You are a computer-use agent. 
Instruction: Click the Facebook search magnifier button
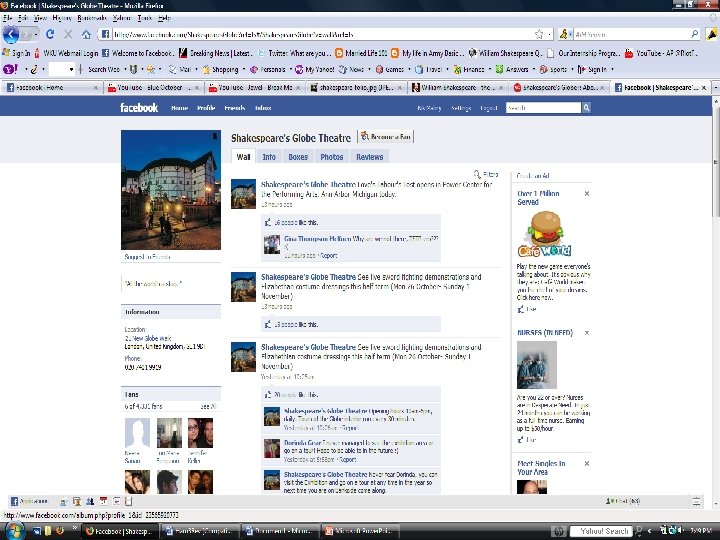pyautogui.click(x=586, y=108)
